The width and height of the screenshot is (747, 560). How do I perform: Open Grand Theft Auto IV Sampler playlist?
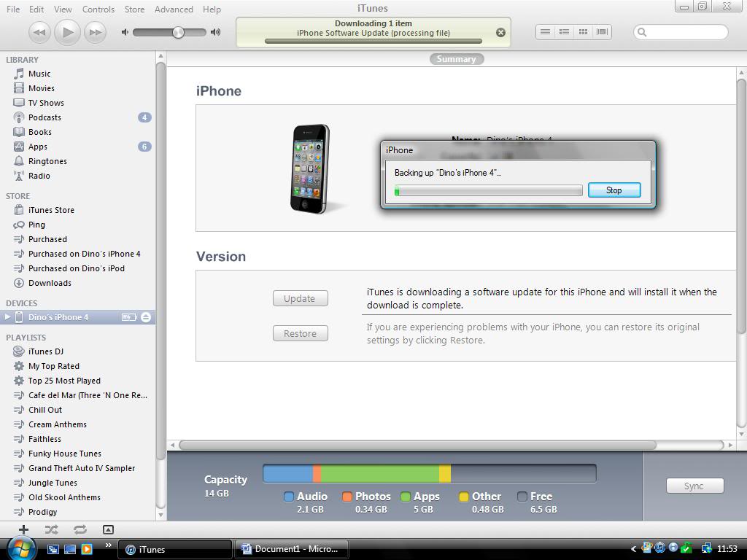tap(82, 468)
